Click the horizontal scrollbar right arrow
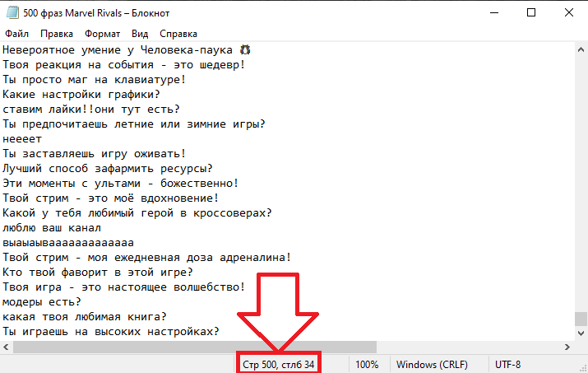Screen dimensions: 588x373 (567, 347)
